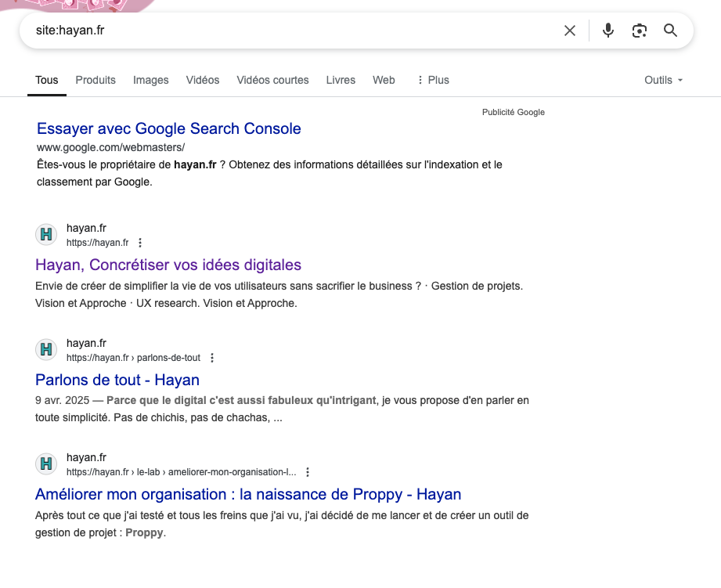
Task: Click the 9 avr. 2025 date in the snippet
Action: coord(62,400)
